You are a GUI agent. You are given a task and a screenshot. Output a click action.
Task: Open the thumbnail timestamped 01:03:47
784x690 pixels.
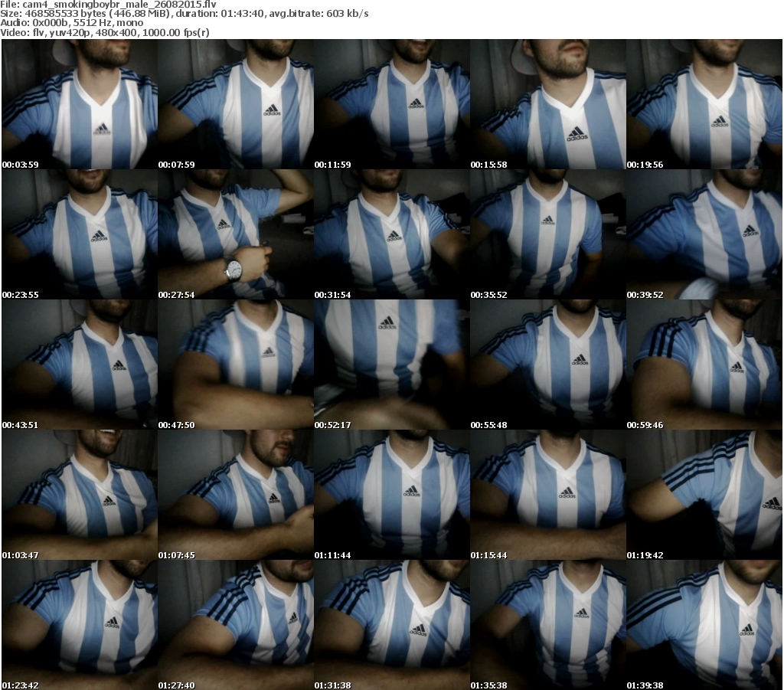[x=80, y=495]
